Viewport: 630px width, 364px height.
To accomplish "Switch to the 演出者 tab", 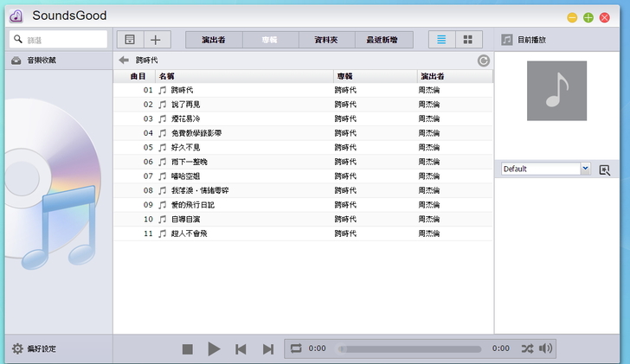I will tap(214, 40).
